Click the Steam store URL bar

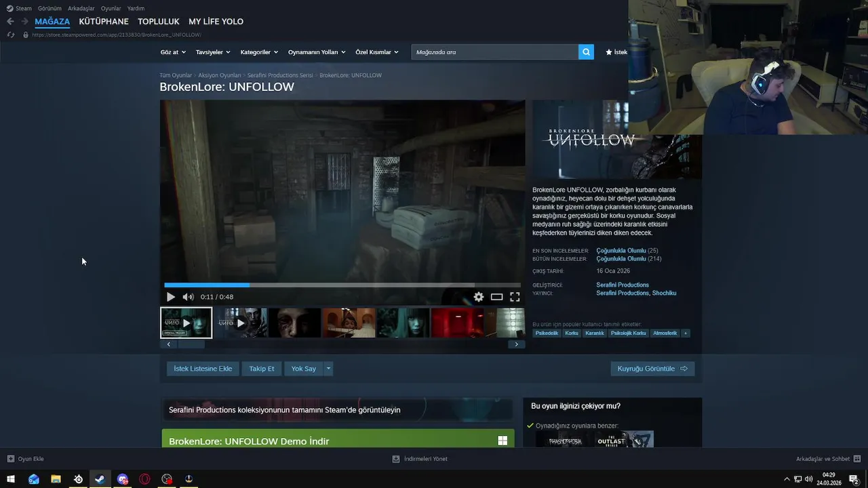pos(117,35)
